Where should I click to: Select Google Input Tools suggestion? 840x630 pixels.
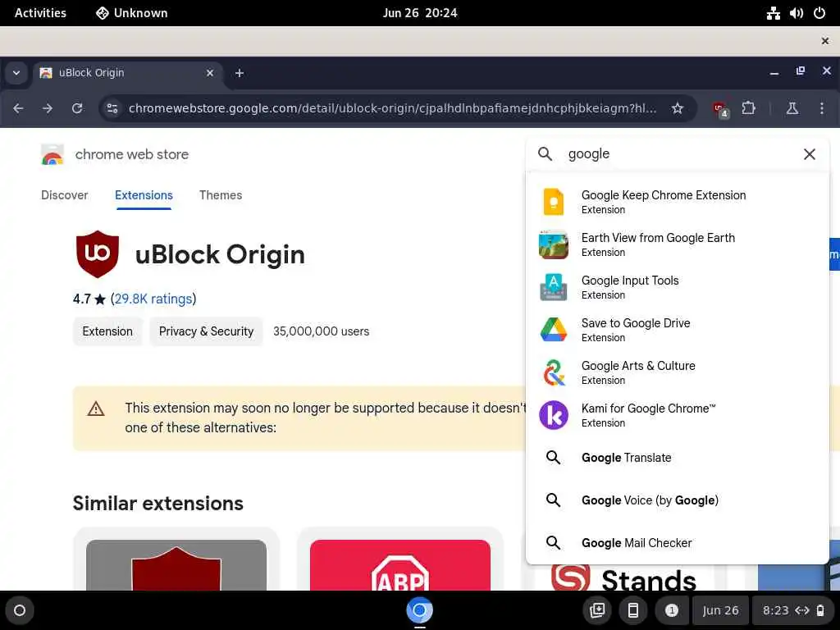pyautogui.click(x=678, y=287)
